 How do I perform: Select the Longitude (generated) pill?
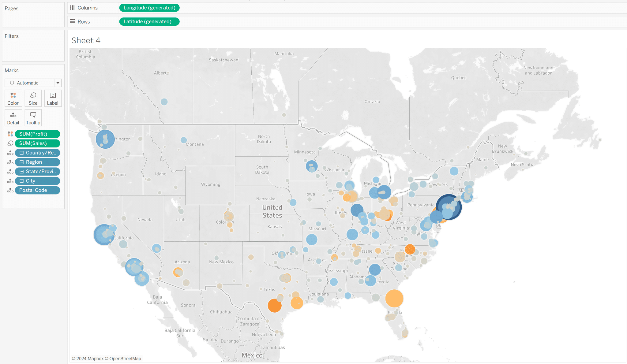point(149,8)
